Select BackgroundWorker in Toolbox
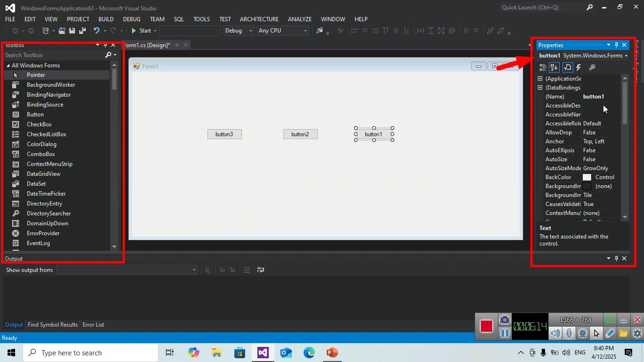The image size is (644, 362). coord(57,85)
